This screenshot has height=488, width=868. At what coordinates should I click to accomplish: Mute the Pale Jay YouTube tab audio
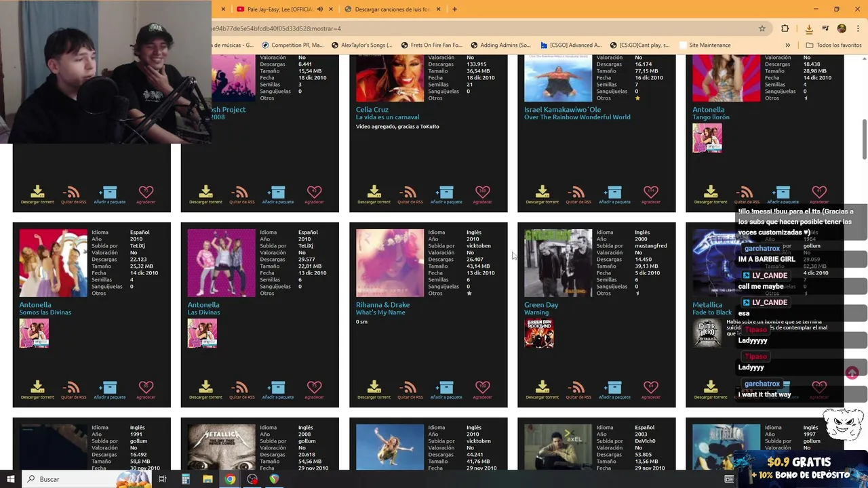click(x=320, y=9)
